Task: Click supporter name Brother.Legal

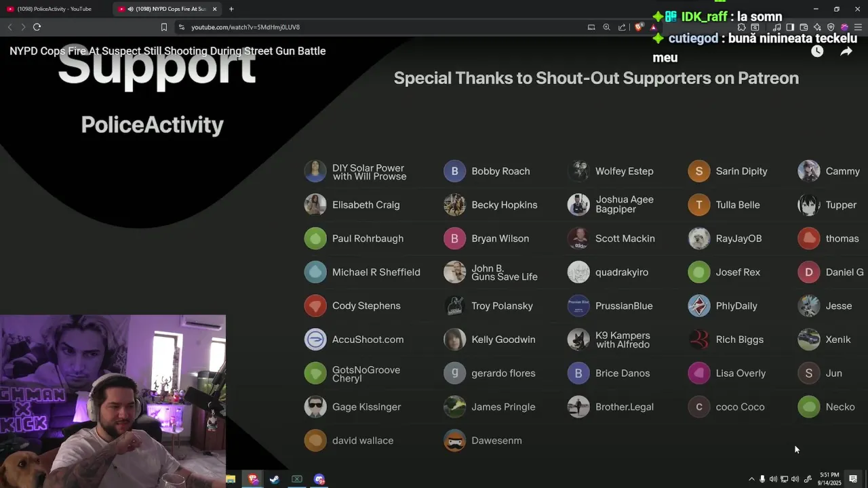Action: (x=624, y=407)
